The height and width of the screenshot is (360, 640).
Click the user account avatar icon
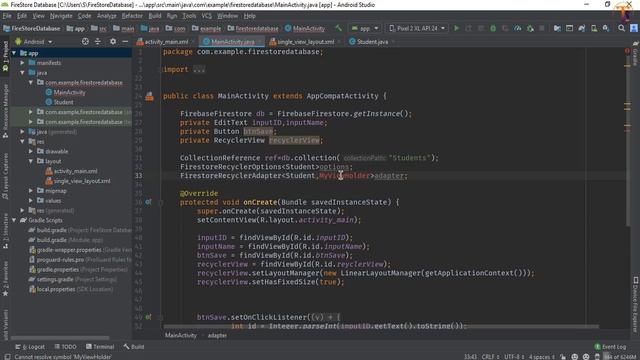634,28
